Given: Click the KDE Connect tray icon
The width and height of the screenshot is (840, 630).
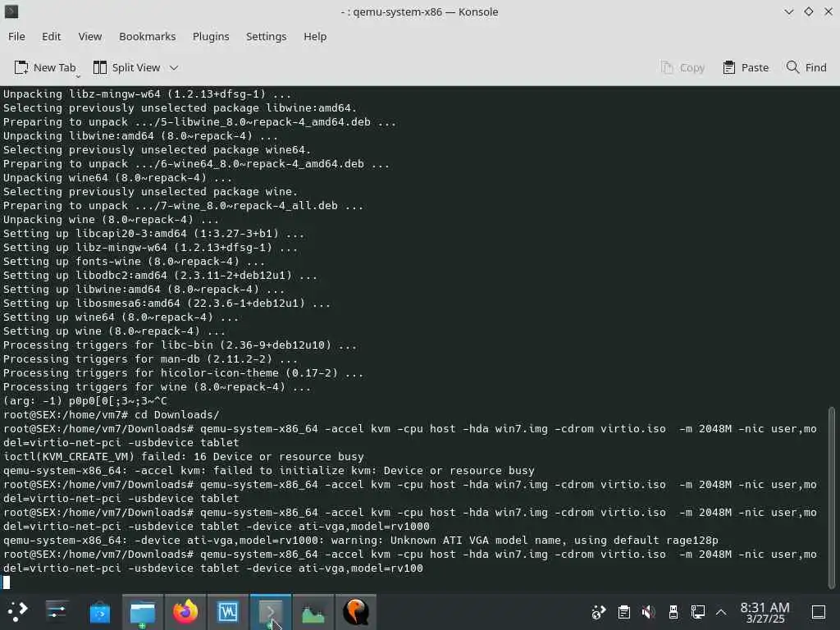Looking at the screenshot, I should pyautogui.click(x=598, y=612).
